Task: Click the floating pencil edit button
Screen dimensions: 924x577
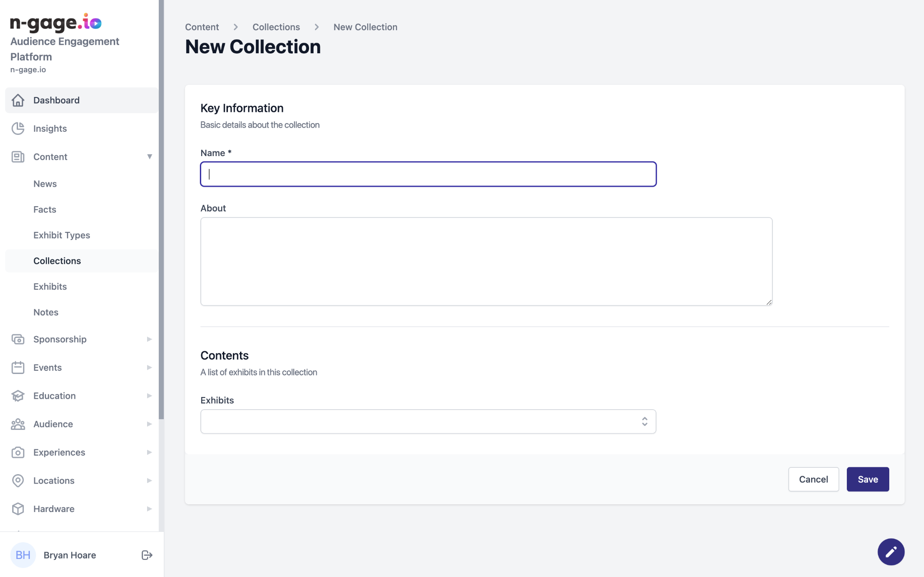Action: pos(891,551)
